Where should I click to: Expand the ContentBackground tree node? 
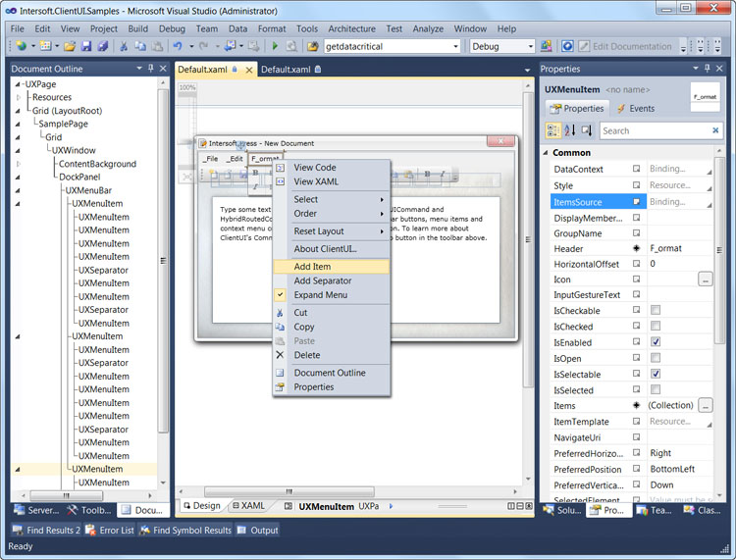pos(19,164)
